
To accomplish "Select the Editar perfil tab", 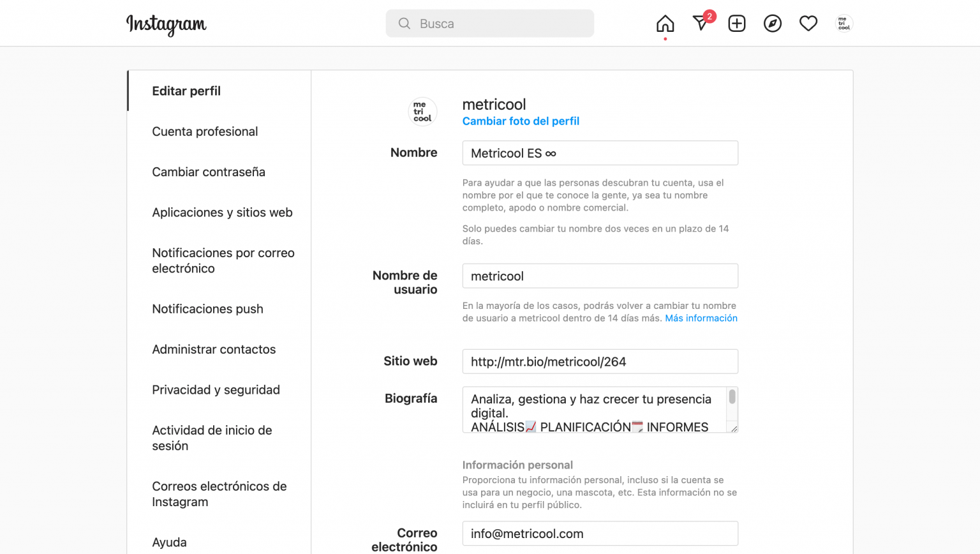I will pos(186,91).
